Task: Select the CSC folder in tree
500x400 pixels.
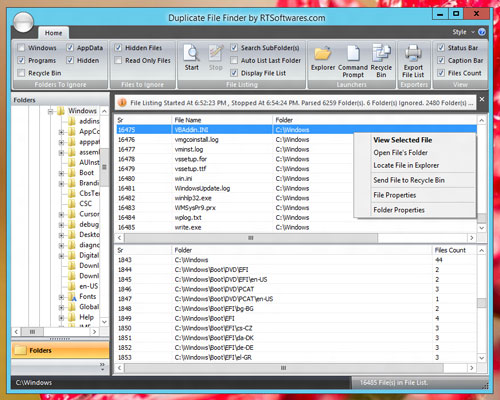Action: pyautogui.click(x=85, y=204)
